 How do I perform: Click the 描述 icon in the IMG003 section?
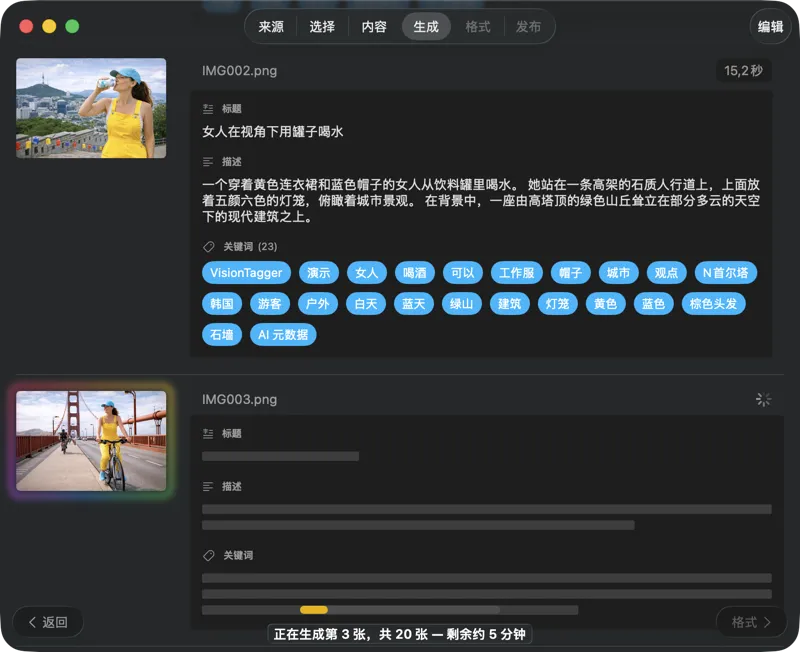[x=206, y=487]
